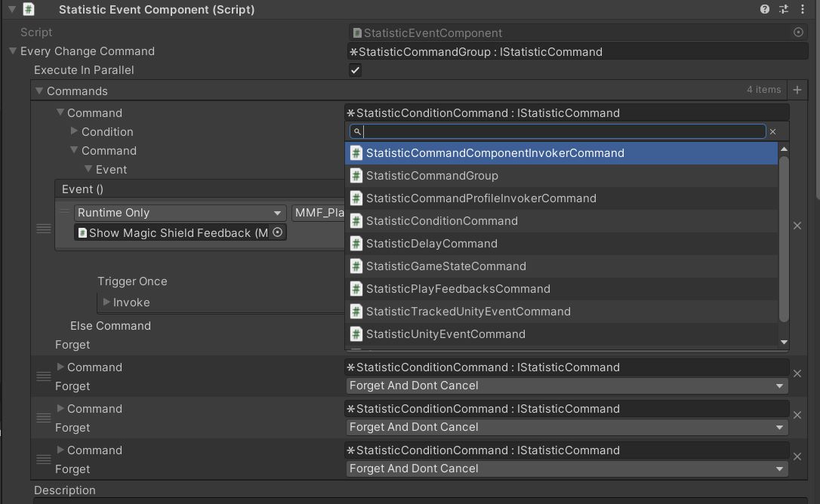Add new item to Commands list
This screenshot has width=820, height=504.
[x=797, y=91]
